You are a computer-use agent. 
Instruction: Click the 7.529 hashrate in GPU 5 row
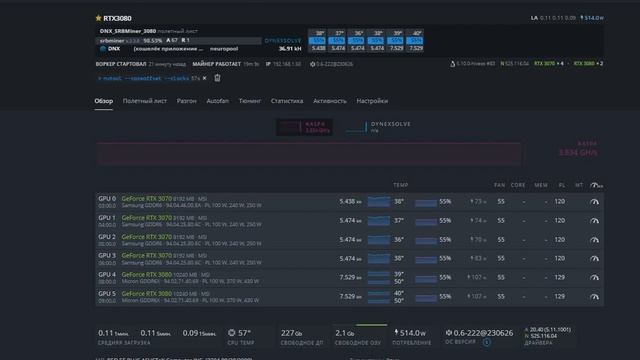[350, 297]
